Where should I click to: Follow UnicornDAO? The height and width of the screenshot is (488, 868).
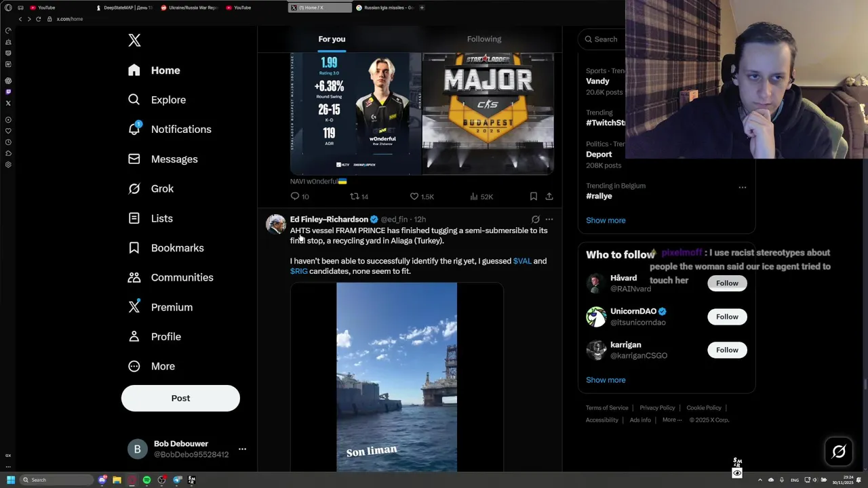(727, 317)
